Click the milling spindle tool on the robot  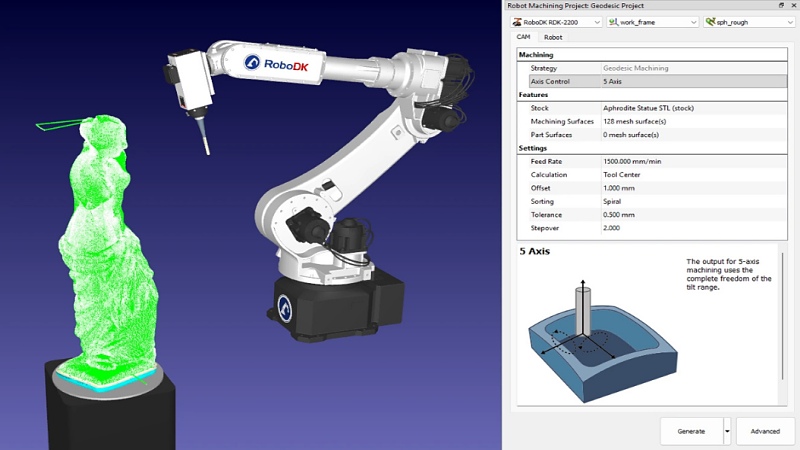coord(190,81)
